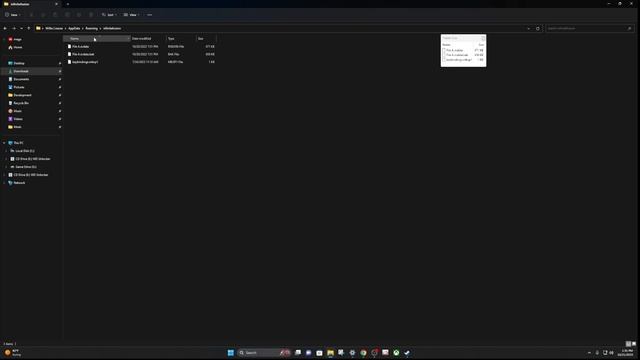Click the AppData breadcrumb in address bar

(74, 29)
